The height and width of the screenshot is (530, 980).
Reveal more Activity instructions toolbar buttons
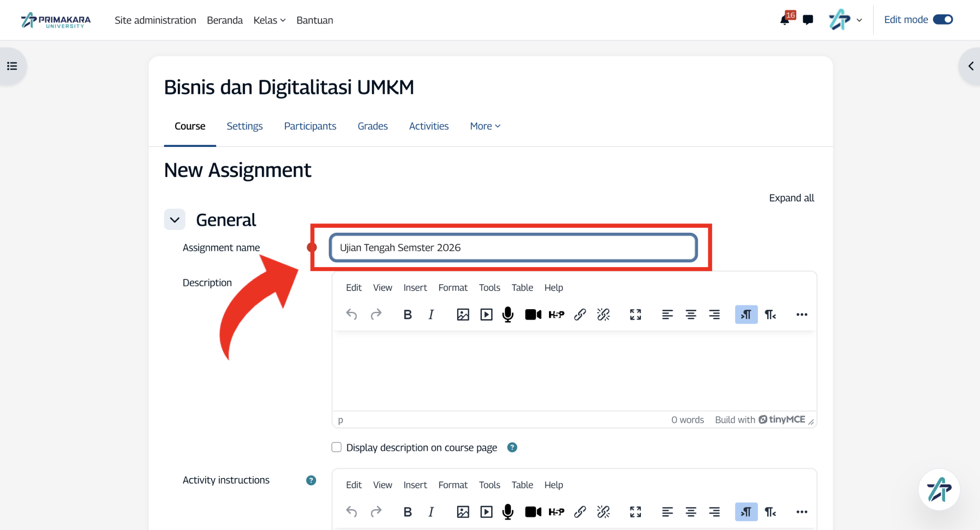point(802,511)
